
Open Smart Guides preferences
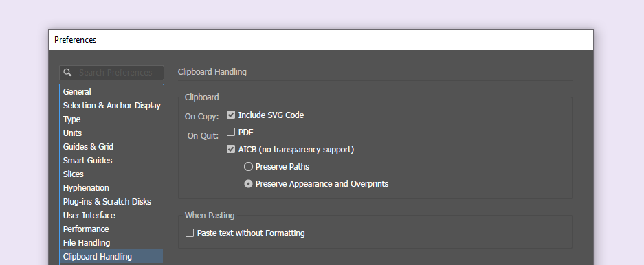point(112,161)
